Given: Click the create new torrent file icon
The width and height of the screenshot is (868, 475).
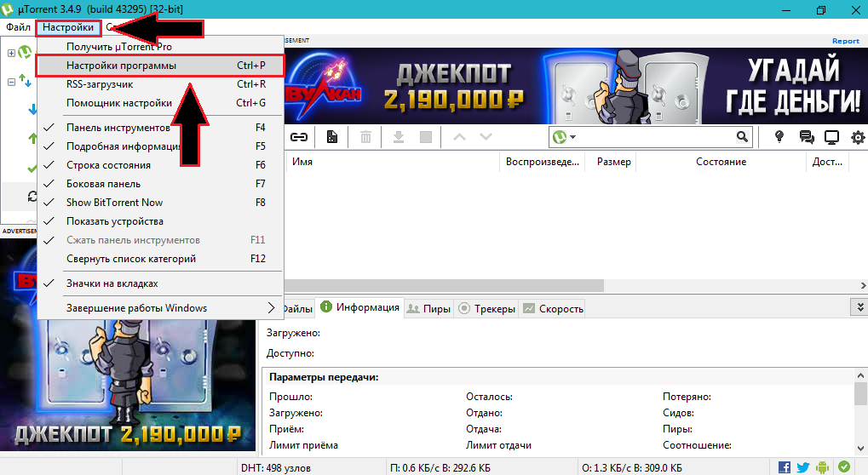Looking at the screenshot, I should tap(332, 137).
